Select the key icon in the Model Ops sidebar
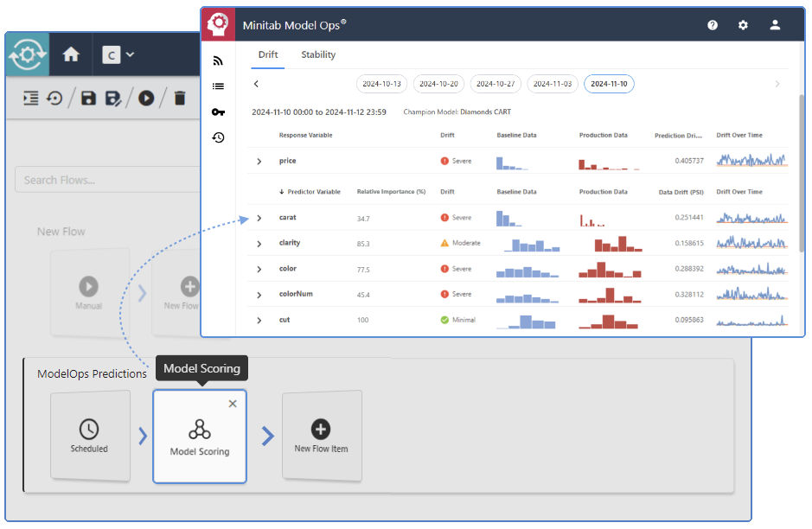Screen dimensions: 812x529 coord(218,112)
